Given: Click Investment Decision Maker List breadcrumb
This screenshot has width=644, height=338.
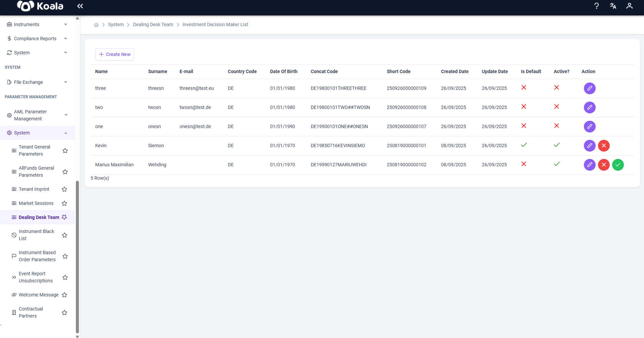Looking at the screenshot, I should click(215, 25).
